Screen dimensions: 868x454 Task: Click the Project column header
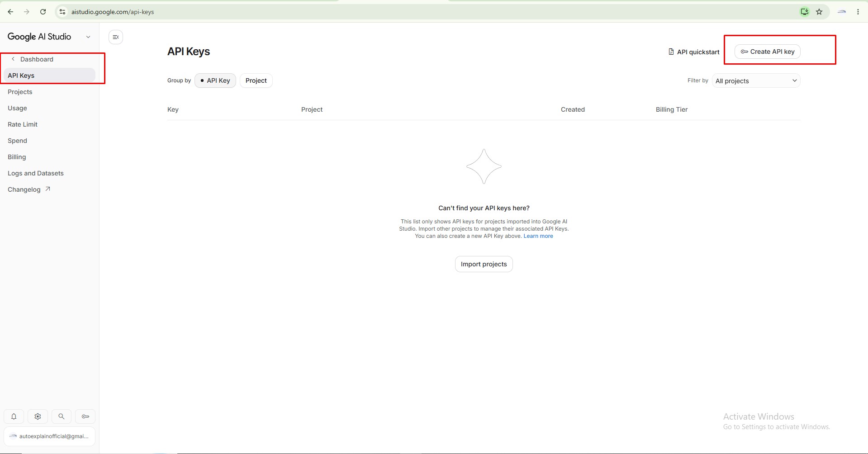[312, 109]
